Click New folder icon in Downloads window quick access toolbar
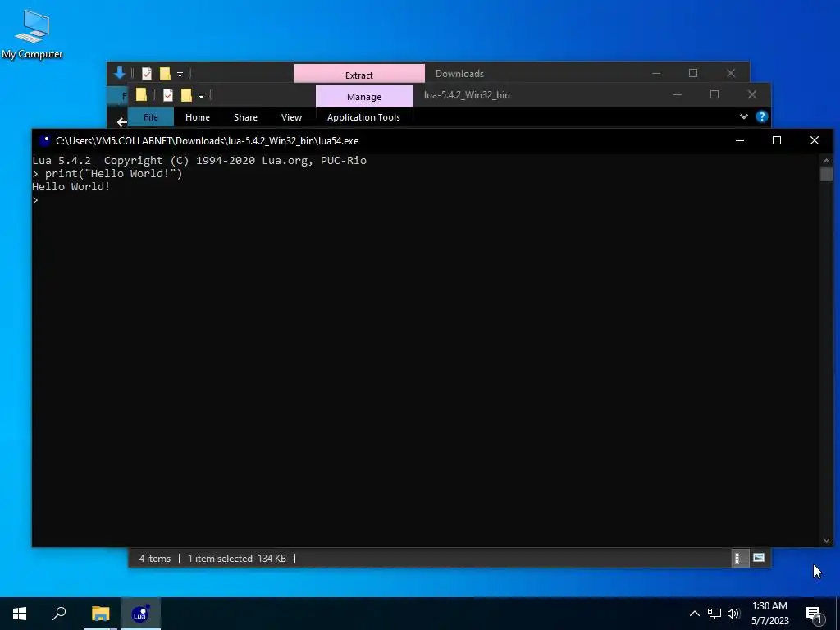 (x=165, y=73)
